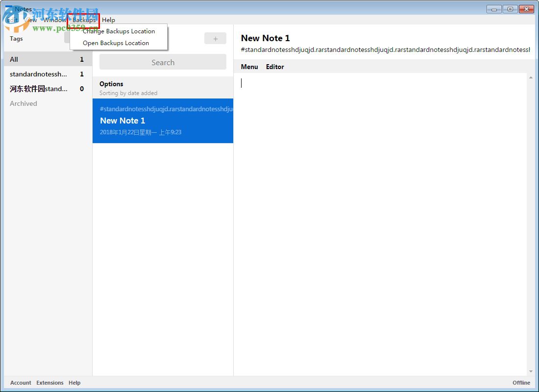The image size is (539, 392).
Task: Open Help in the footer bar
Action: tap(74, 383)
